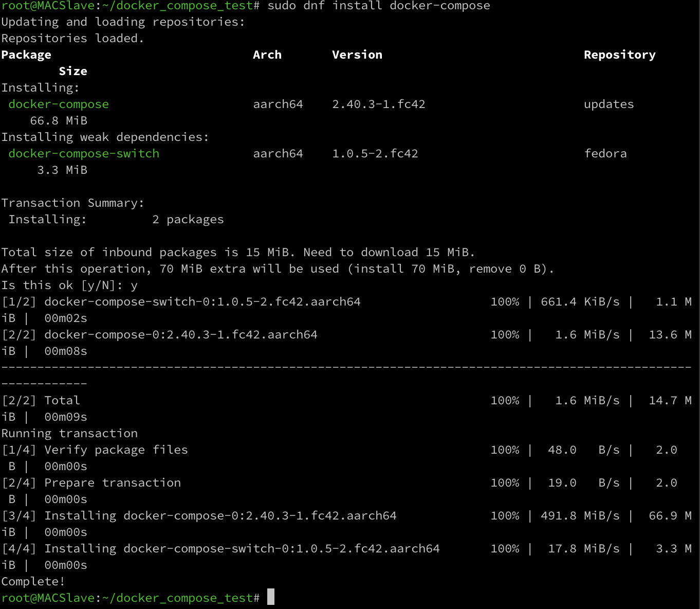
Task: Click the Size column header
Action: tap(73, 71)
